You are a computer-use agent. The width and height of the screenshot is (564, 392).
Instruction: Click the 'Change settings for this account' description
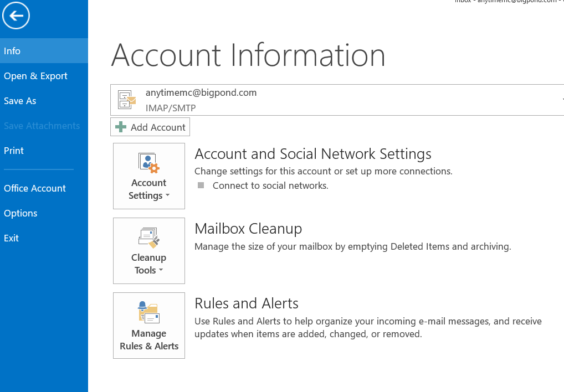[x=324, y=172]
